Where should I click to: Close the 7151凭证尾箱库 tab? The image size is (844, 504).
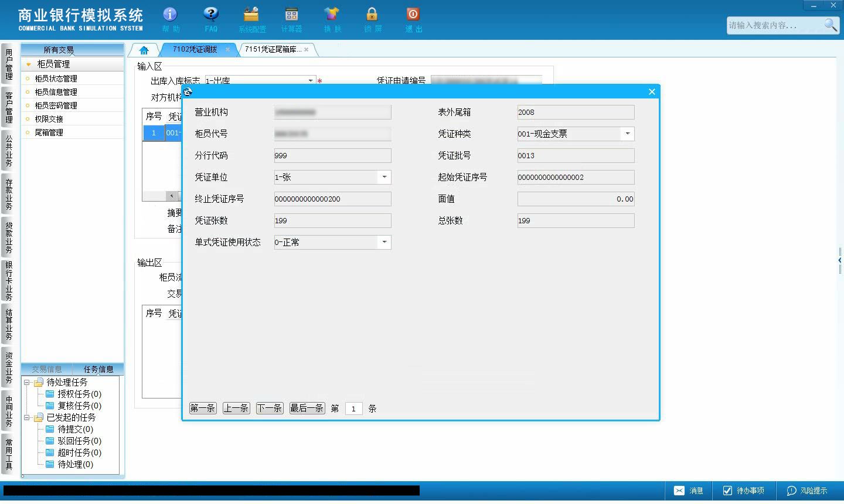click(306, 50)
